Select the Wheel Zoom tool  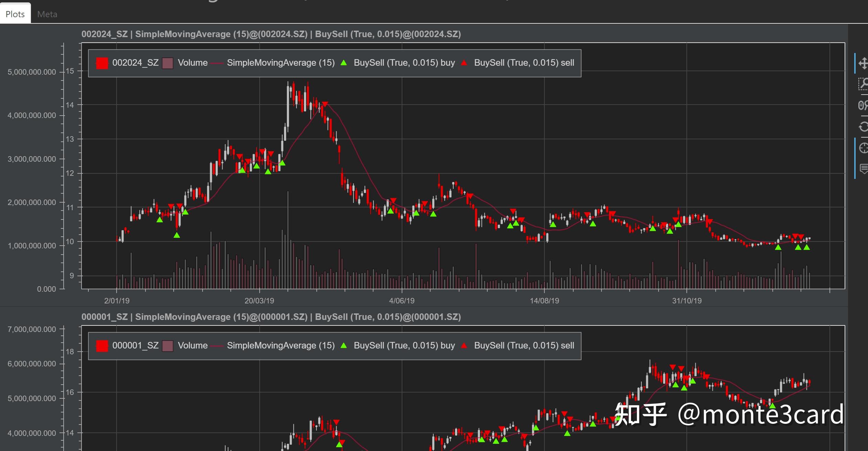click(x=864, y=105)
